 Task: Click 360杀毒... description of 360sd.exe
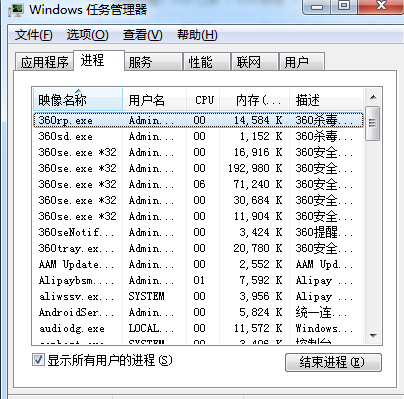coord(324,136)
